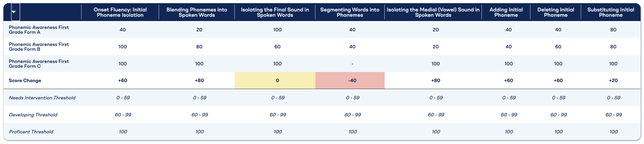This screenshot has width=644, height=144.
Task: Click the dash cell for Form C Segmenting
Action: pyautogui.click(x=352, y=63)
